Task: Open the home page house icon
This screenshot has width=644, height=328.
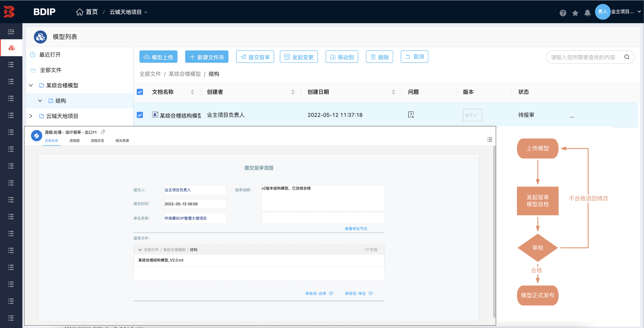Action: (80, 12)
